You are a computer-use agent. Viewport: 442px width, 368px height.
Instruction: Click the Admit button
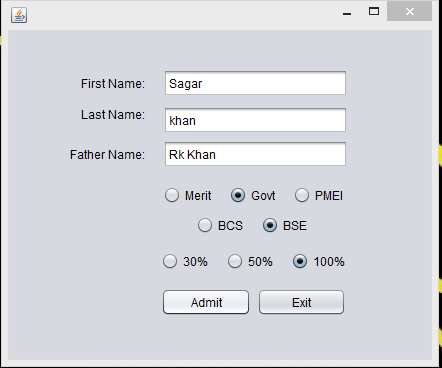point(206,302)
